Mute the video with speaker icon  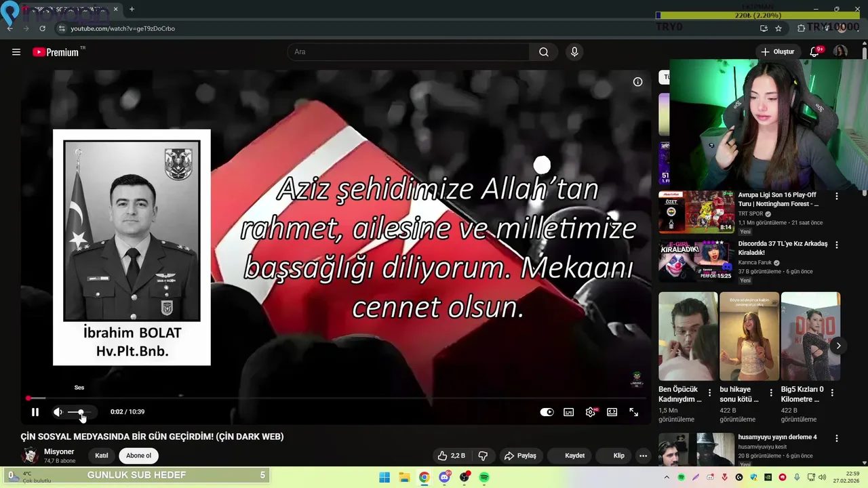58,412
